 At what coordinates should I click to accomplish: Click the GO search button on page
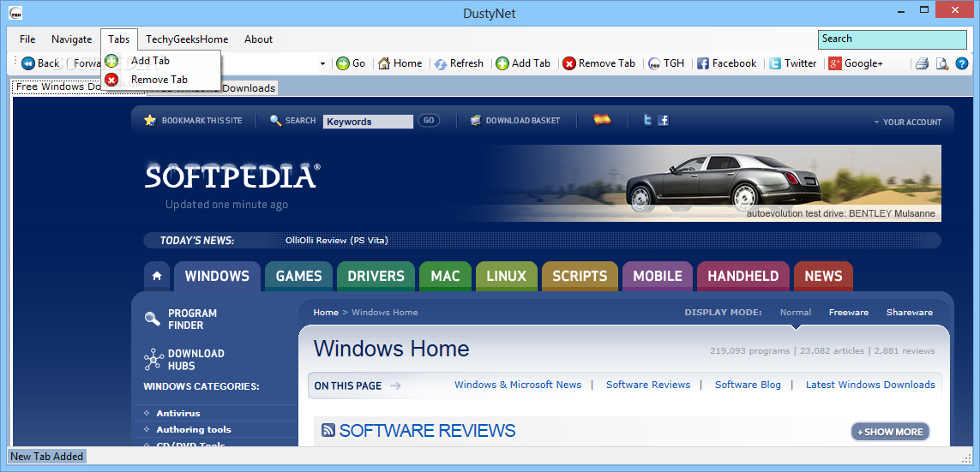point(429,121)
